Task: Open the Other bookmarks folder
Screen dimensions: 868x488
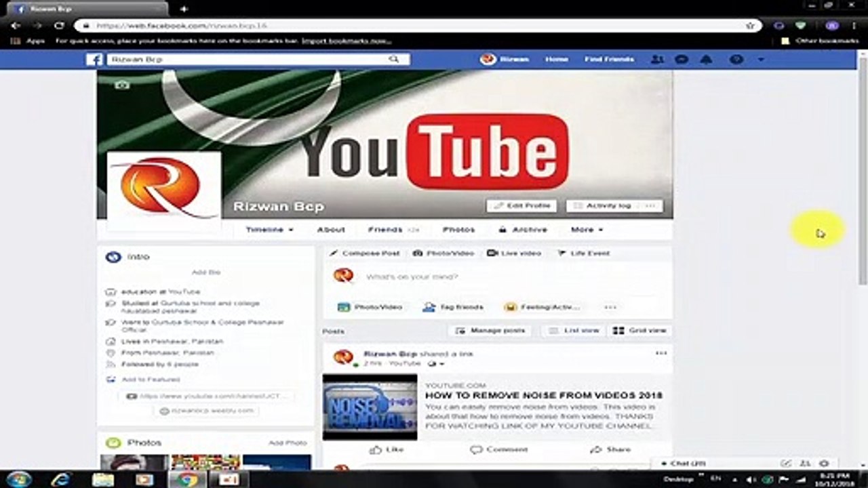Action: tap(820, 41)
